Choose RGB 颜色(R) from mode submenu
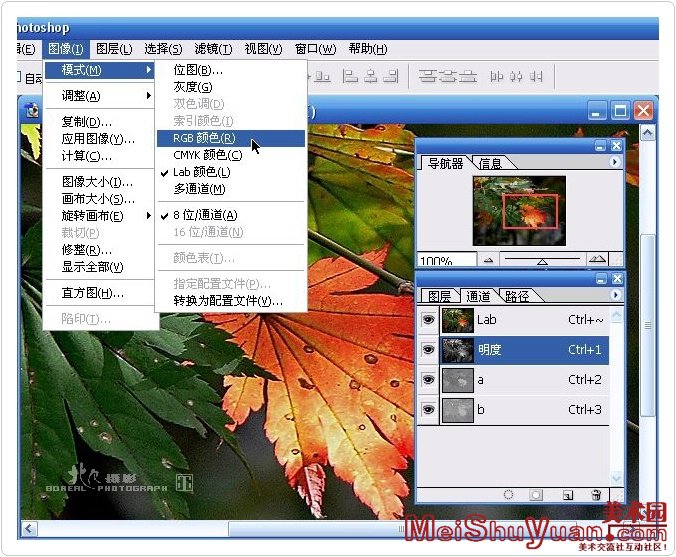Viewport: 676px width, 557px height. pos(204,138)
